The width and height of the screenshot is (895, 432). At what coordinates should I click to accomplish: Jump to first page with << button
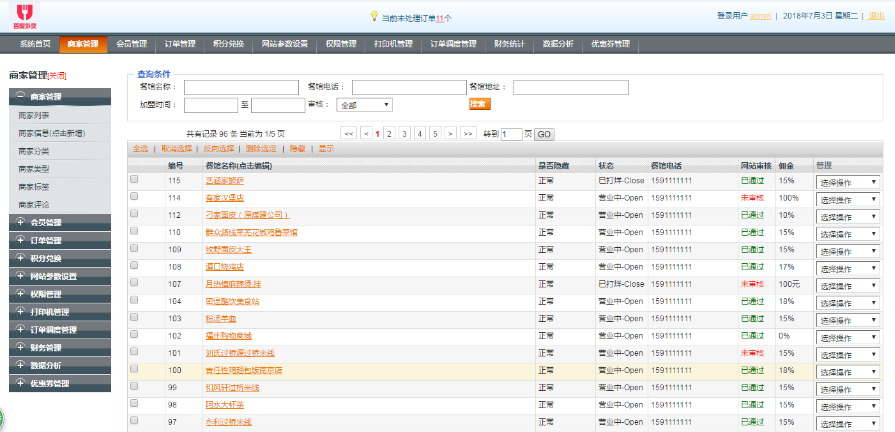(x=348, y=133)
